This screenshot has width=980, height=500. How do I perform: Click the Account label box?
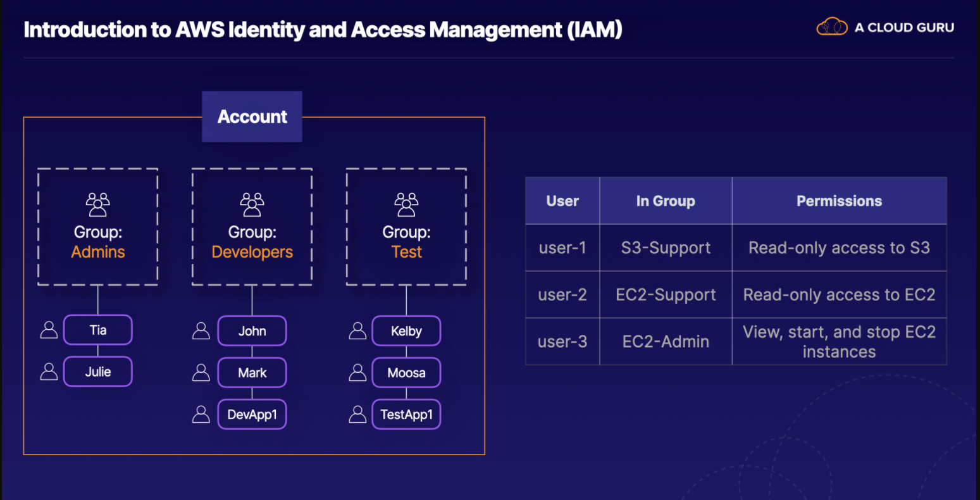tap(252, 116)
